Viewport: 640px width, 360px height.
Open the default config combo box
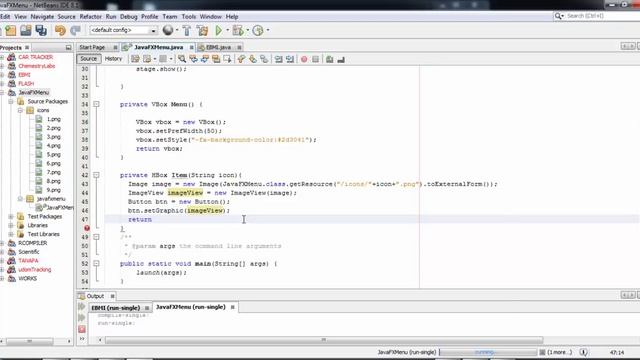click(123, 30)
